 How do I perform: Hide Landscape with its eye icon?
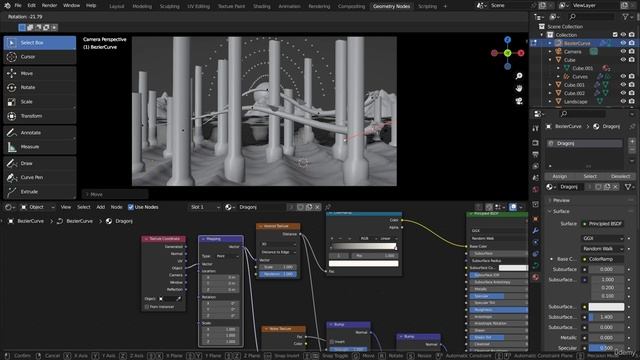pyautogui.click(x=623, y=102)
